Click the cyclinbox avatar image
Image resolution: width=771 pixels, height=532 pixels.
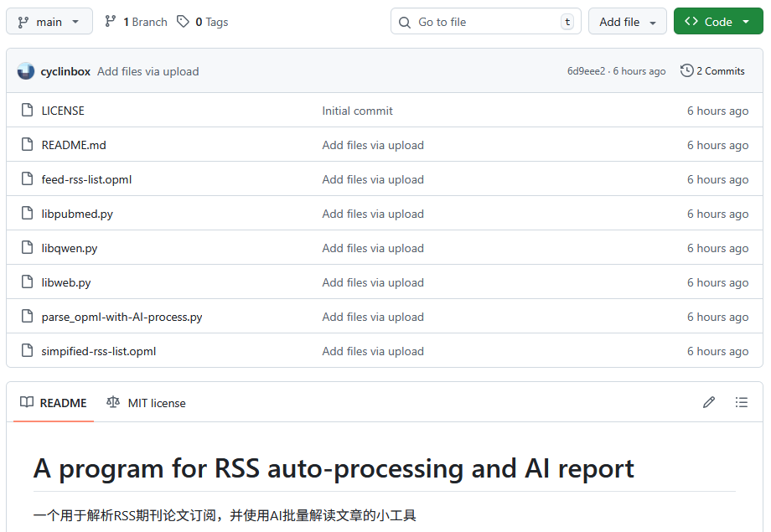click(x=26, y=71)
